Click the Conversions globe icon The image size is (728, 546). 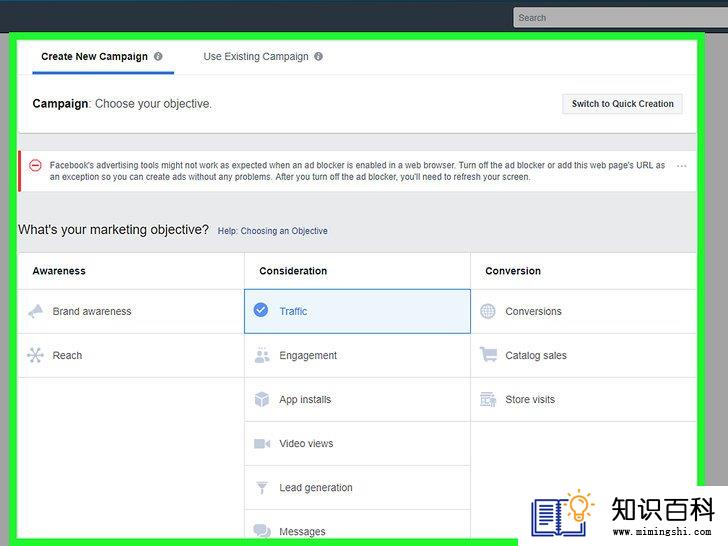(488, 311)
